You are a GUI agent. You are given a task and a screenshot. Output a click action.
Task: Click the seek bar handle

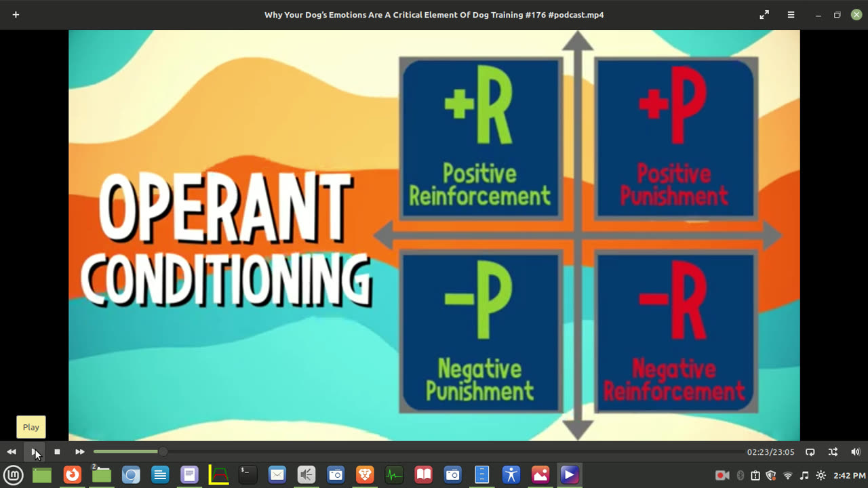[163, 451]
